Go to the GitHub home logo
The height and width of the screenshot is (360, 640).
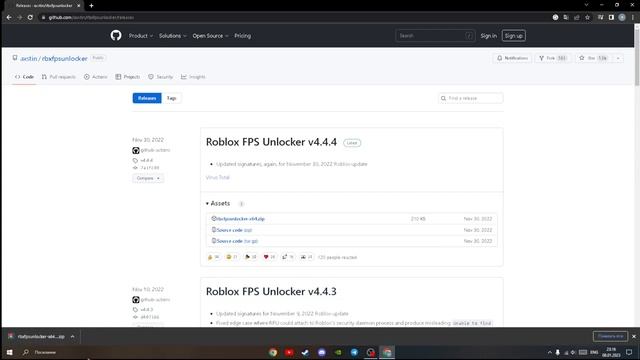tap(116, 36)
